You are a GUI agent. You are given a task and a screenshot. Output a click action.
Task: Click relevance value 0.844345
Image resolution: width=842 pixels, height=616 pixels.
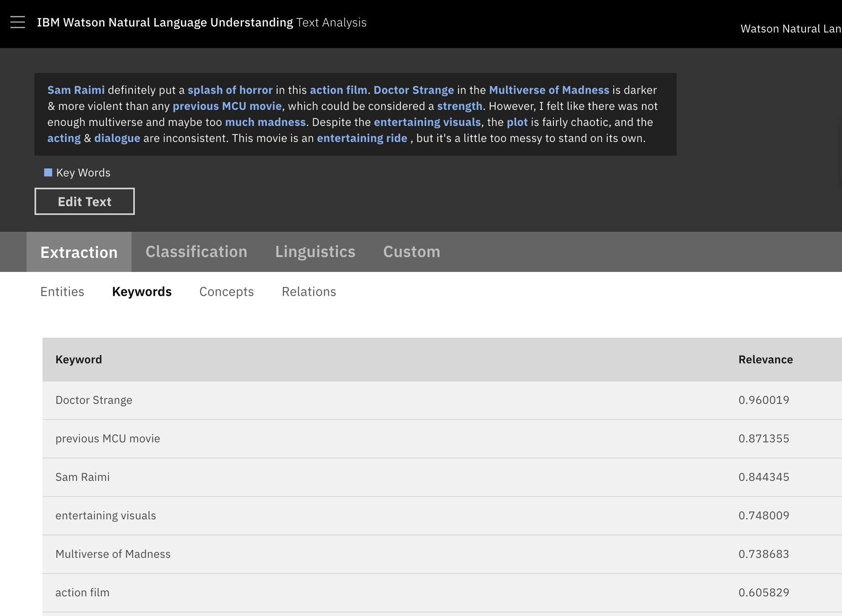click(763, 477)
